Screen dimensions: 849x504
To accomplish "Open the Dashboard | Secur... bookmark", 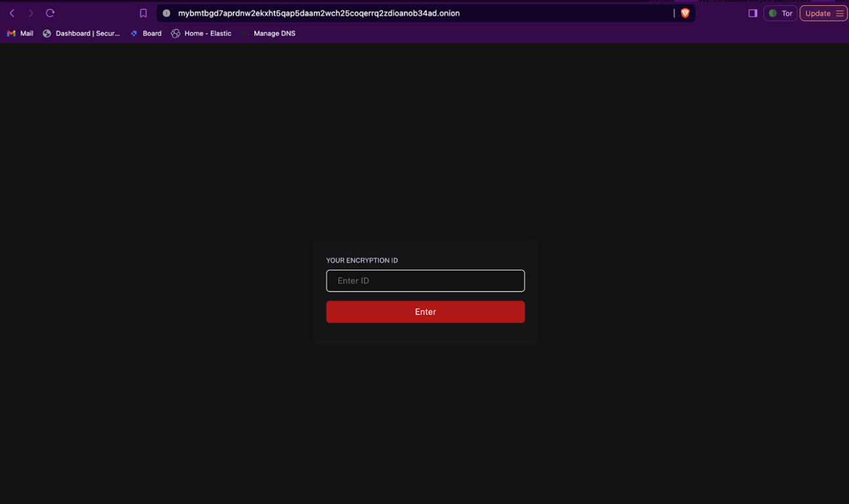I will (x=81, y=33).
